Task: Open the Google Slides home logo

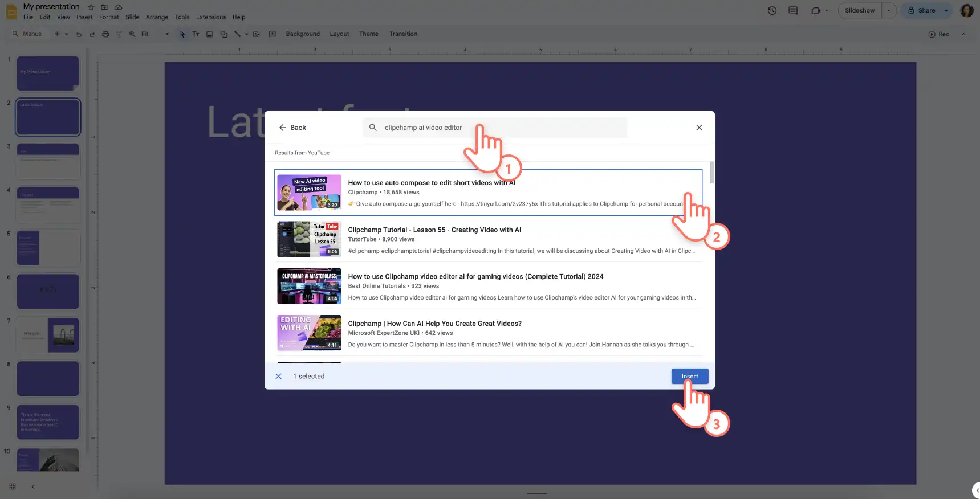Action: tap(11, 11)
